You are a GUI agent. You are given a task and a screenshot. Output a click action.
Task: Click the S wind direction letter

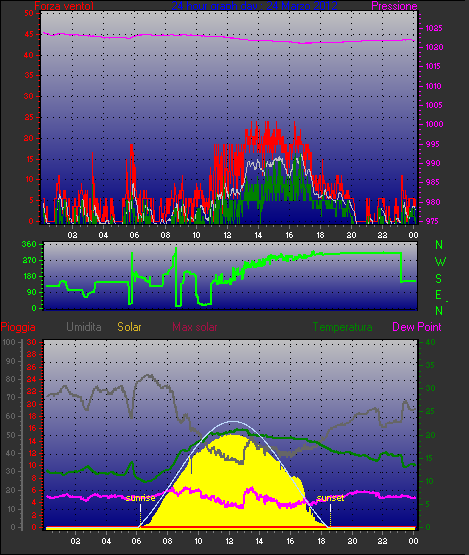click(439, 279)
